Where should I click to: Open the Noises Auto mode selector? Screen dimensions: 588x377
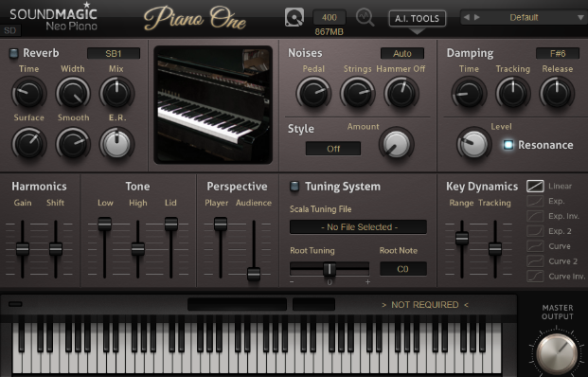[x=402, y=53]
